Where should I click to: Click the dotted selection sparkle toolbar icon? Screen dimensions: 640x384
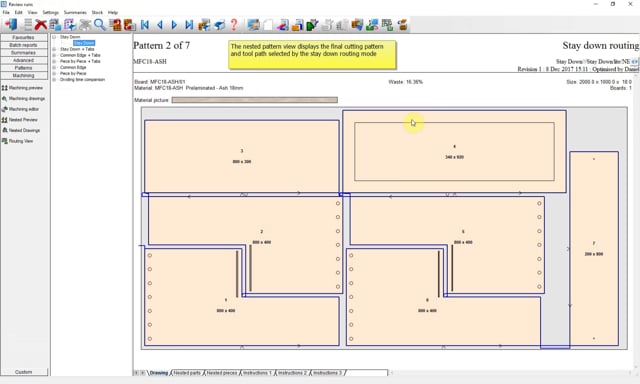(70, 24)
